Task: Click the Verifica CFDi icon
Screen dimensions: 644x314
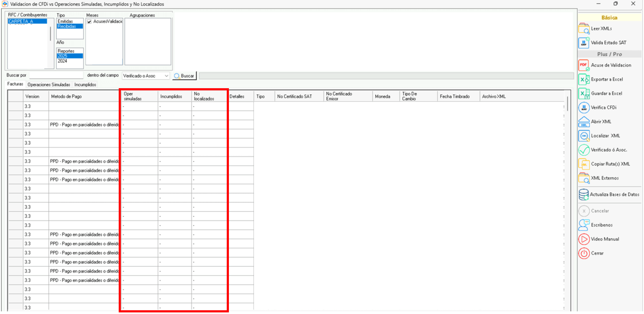Action: coord(584,108)
